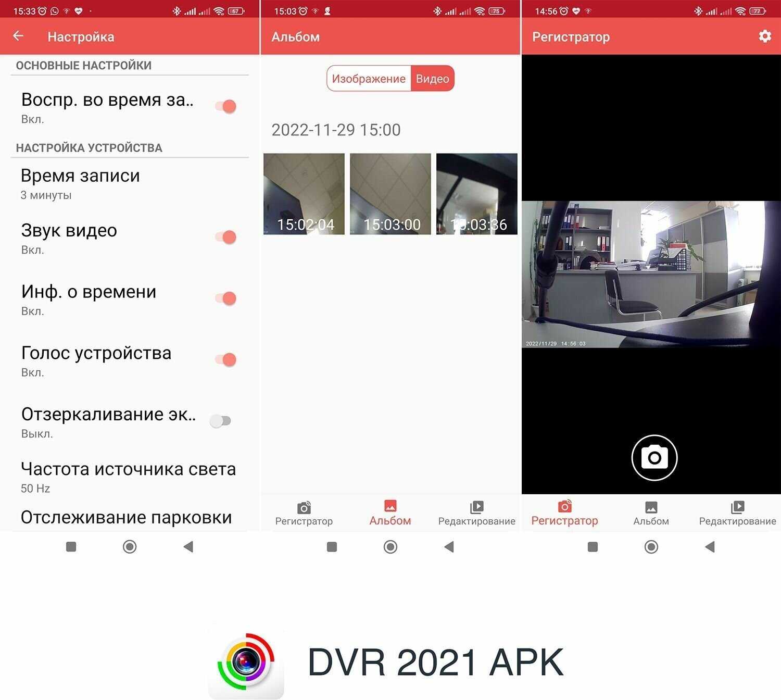
Task: Open Редактирование tab in the Регистратор screen
Action: tap(737, 513)
